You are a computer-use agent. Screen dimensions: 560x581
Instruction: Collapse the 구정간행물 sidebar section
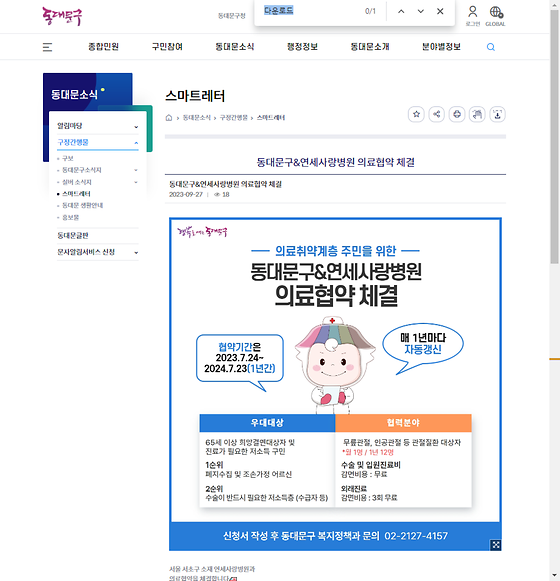98,142
